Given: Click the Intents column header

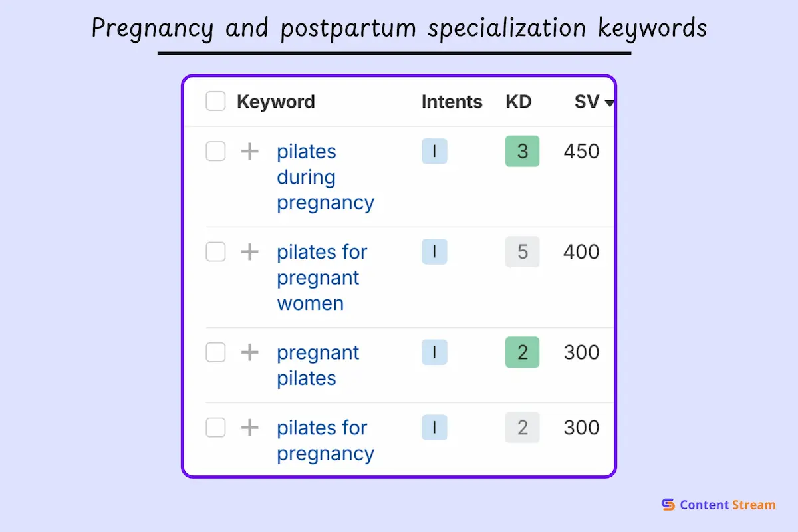Looking at the screenshot, I should coord(452,102).
